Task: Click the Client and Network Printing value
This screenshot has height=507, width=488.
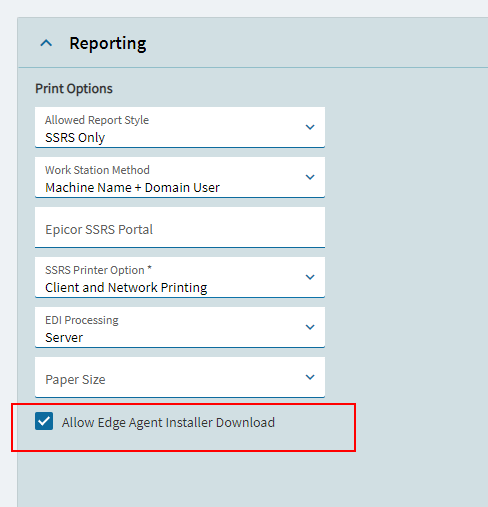Action: pos(126,288)
